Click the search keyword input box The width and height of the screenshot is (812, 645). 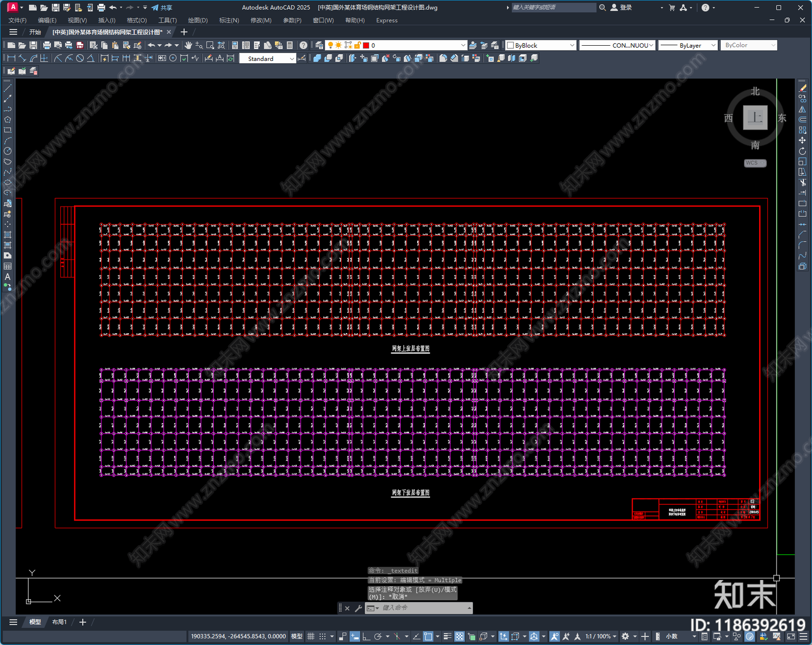click(553, 8)
